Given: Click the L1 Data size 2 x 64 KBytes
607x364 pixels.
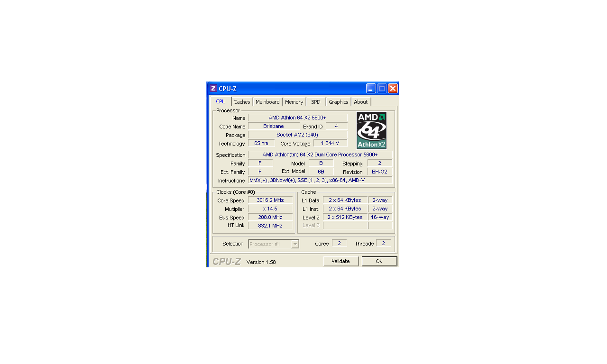Looking at the screenshot, I should coord(345,200).
